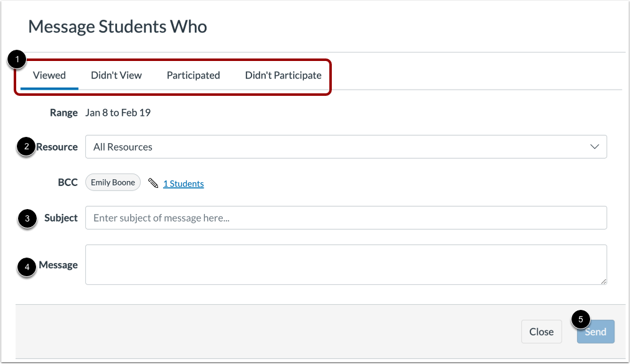Click the Jan 8 to Feb 19 range text
Image resolution: width=630 pixels, height=364 pixels.
click(118, 113)
